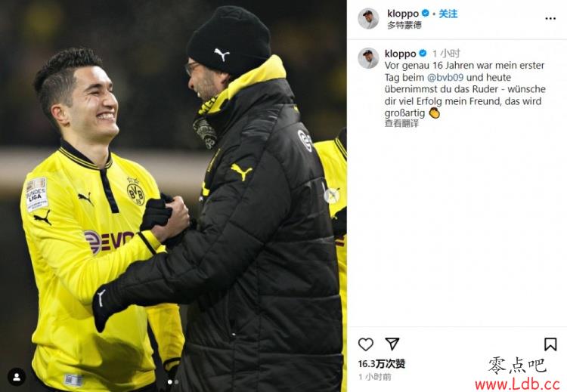Click the verified badge in post header
This screenshot has width=567, height=392.
pos(426,14)
